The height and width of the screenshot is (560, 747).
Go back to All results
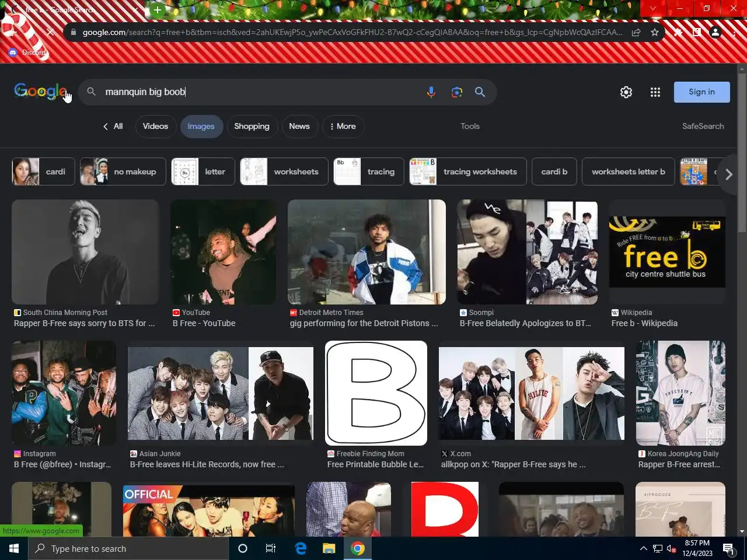click(x=113, y=126)
